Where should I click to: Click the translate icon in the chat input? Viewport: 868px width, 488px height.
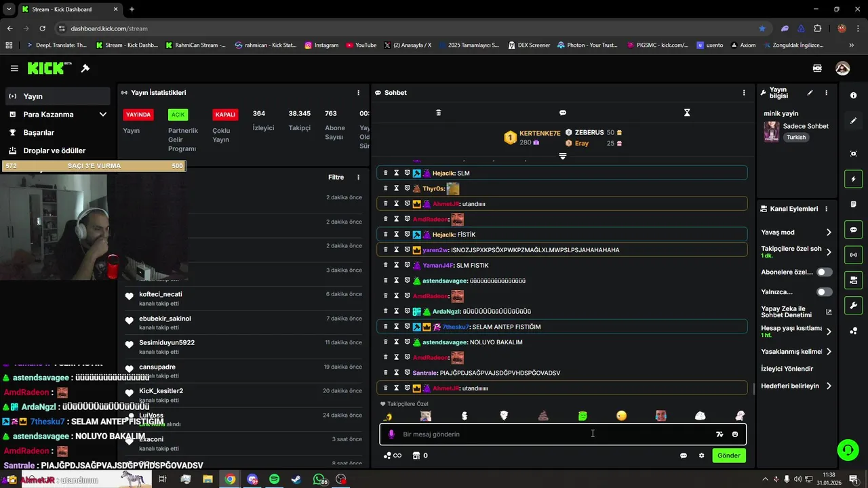point(719,434)
